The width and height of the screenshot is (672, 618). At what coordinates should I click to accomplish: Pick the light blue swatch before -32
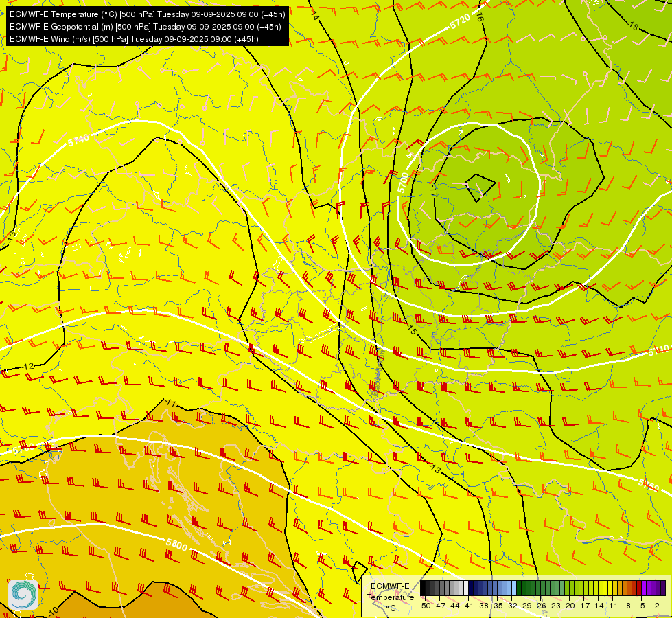tap(514, 588)
